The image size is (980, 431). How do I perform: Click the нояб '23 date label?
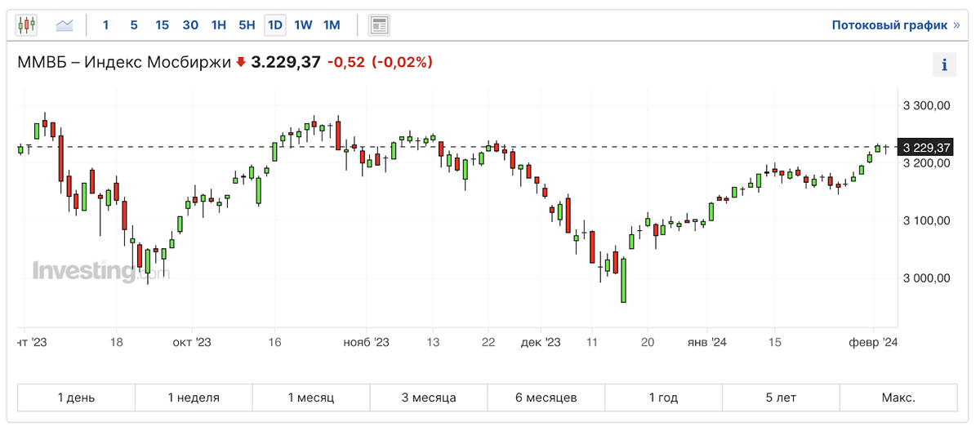tap(367, 343)
